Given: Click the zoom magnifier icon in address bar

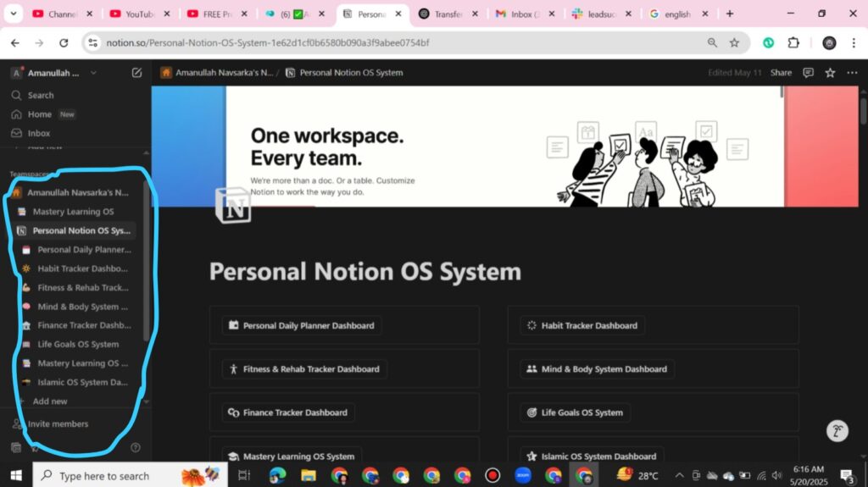Looking at the screenshot, I should pyautogui.click(x=712, y=42).
